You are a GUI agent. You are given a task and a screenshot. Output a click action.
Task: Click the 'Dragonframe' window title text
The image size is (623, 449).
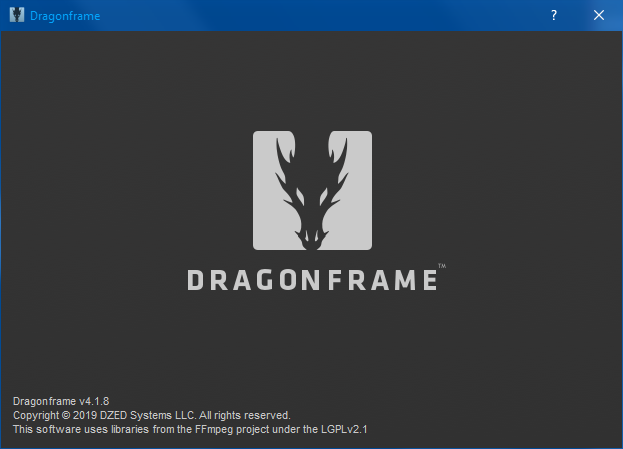click(x=65, y=16)
